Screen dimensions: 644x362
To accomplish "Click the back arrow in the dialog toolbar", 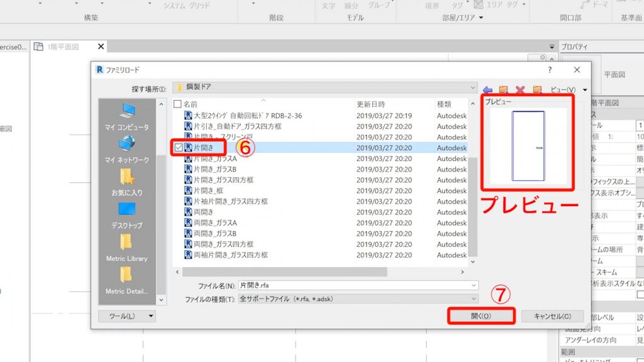I will click(x=488, y=89).
